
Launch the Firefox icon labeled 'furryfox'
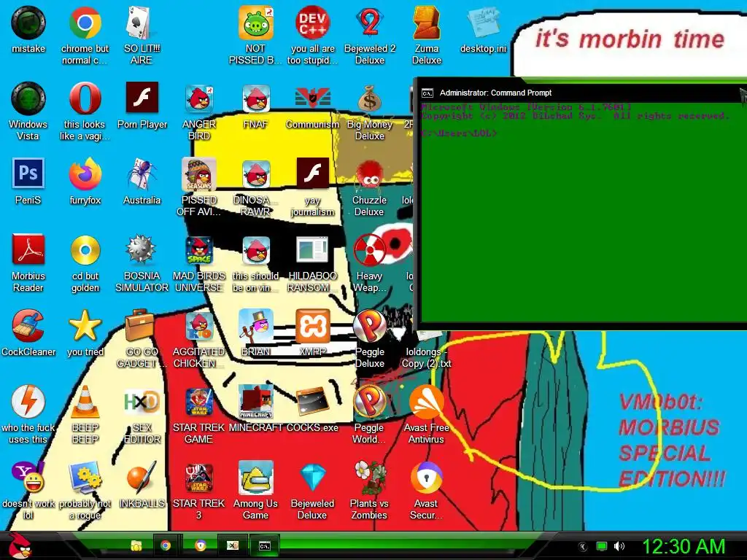coord(85,174)
